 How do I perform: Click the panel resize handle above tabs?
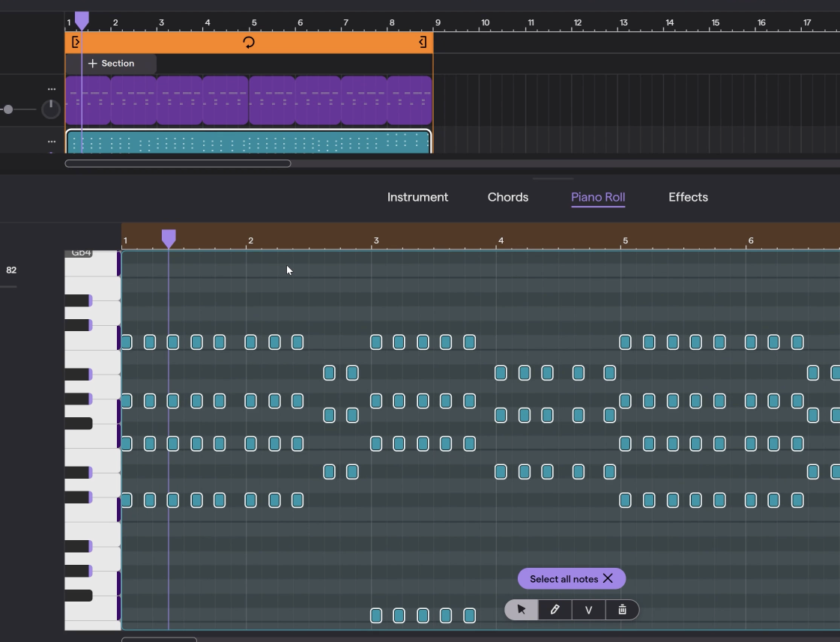pos(553,178)
